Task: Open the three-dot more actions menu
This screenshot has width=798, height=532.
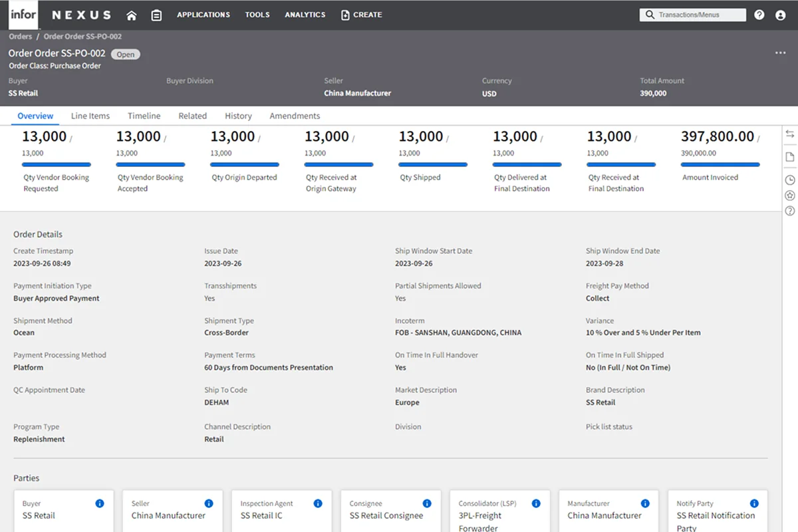Action: [781, 53]
